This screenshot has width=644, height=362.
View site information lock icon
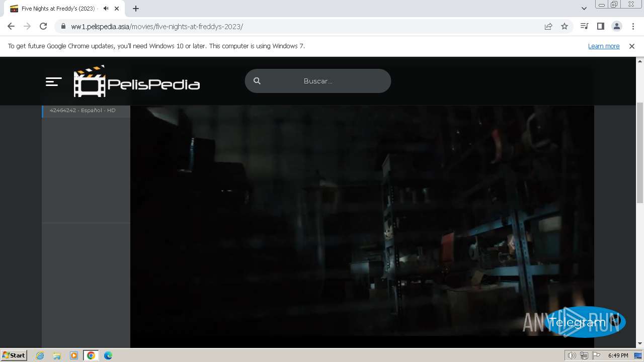tap(63, 27)
